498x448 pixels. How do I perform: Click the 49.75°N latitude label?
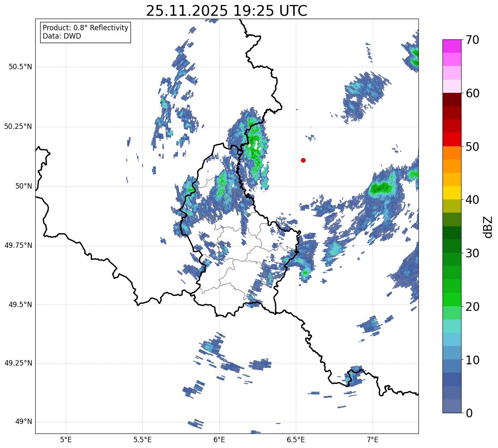tap(18, 245)
